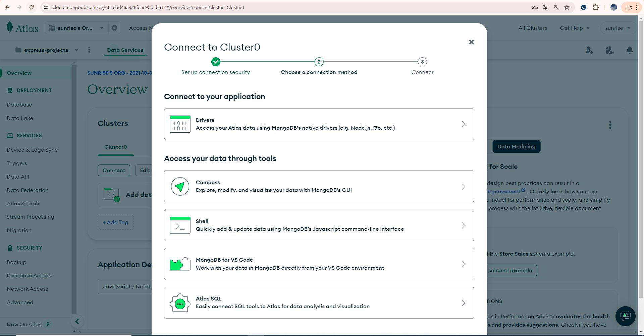Image resolution: width=644 pixels, height=336 pixels.
Task: Open the express-projects project dropdown
Action: click(47, 50)
